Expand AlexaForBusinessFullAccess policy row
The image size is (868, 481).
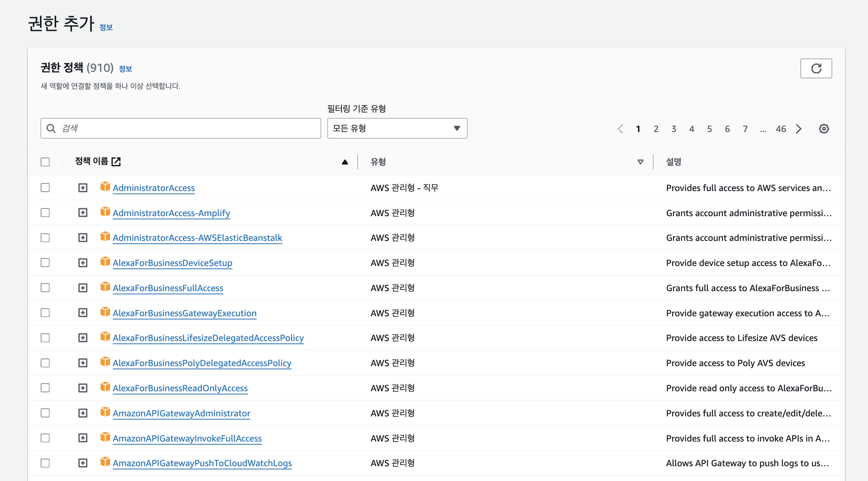[83, 288]
